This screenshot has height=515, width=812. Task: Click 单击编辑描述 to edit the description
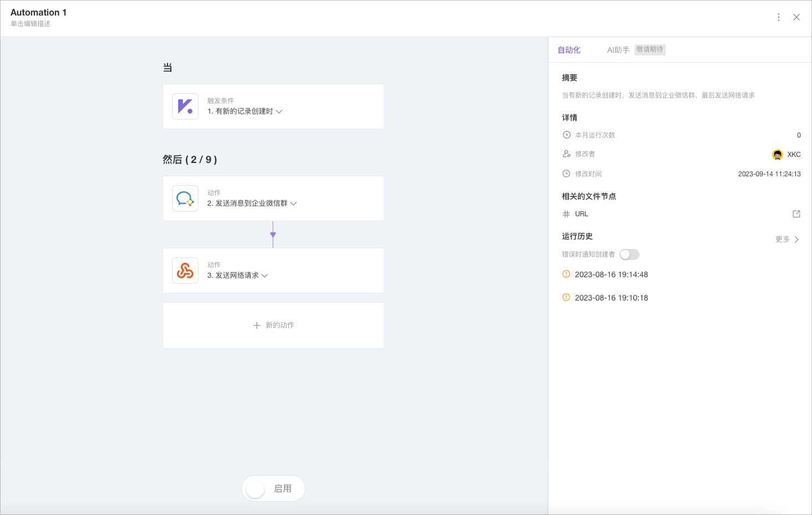tap(31, 24)
